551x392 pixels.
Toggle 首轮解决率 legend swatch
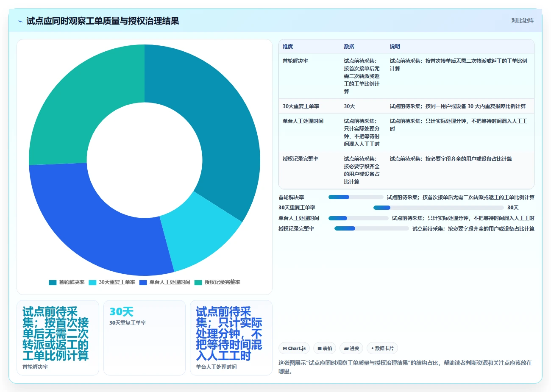pos(53,282)
